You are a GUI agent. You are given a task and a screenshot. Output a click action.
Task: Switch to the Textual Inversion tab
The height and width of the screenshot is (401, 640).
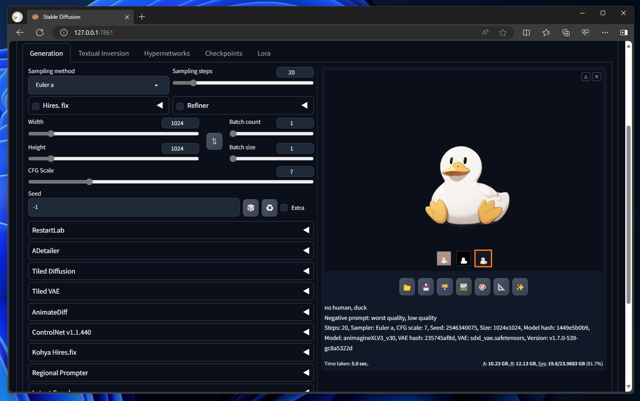click(103, 53)
